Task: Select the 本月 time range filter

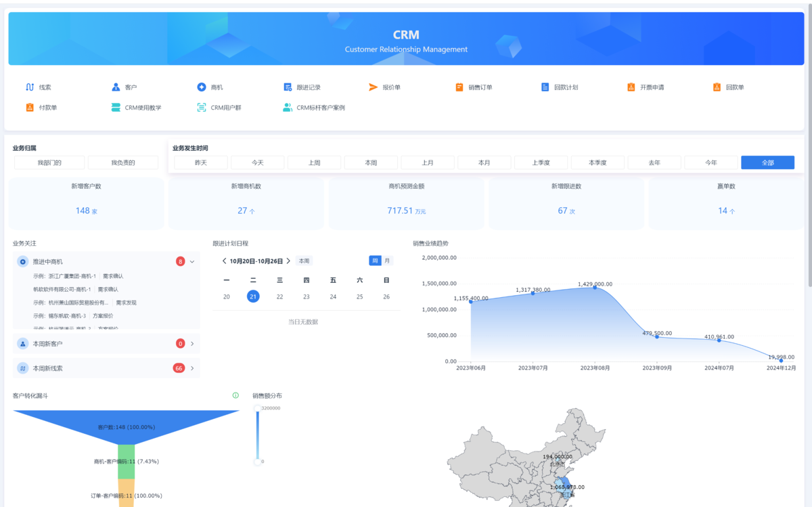Action: (x=484, y=162)
